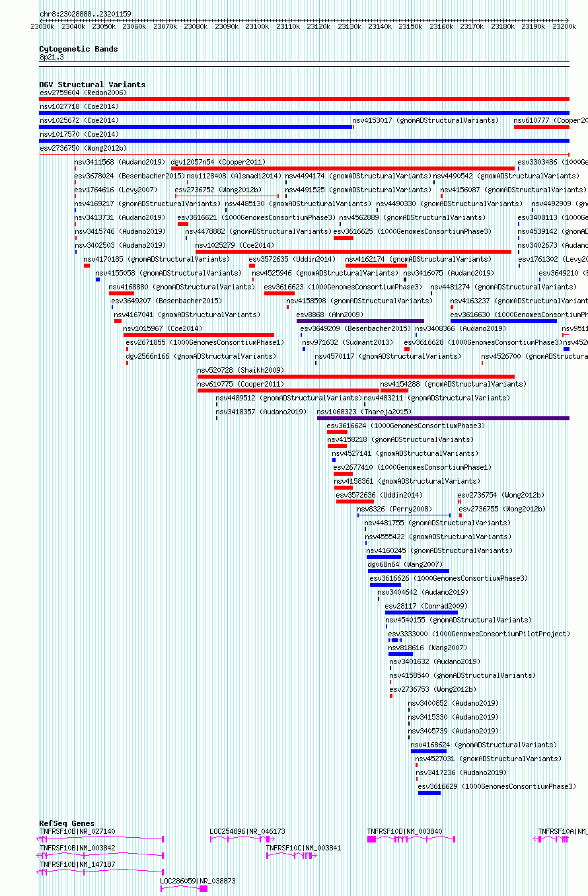Click the nsv1128408 (Alsmadi2014) label
This screenshot has width=588, height=896.
click(x=234, y=176)
